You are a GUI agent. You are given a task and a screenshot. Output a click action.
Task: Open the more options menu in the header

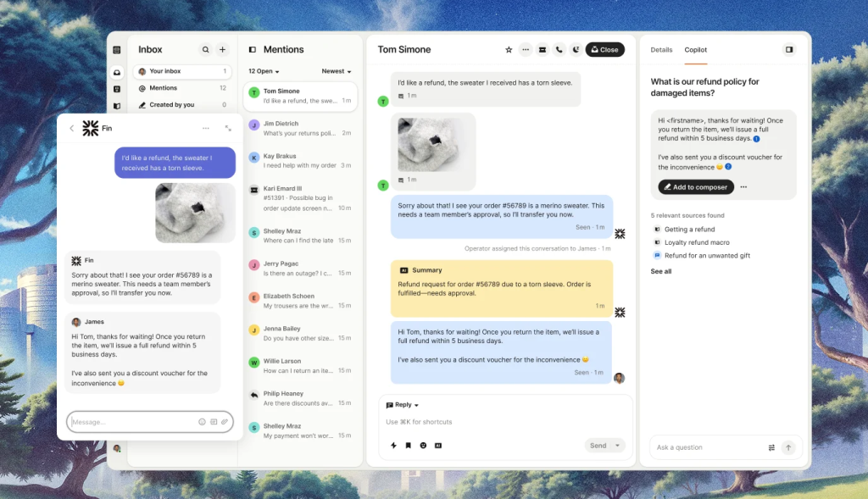coord(526,49)
